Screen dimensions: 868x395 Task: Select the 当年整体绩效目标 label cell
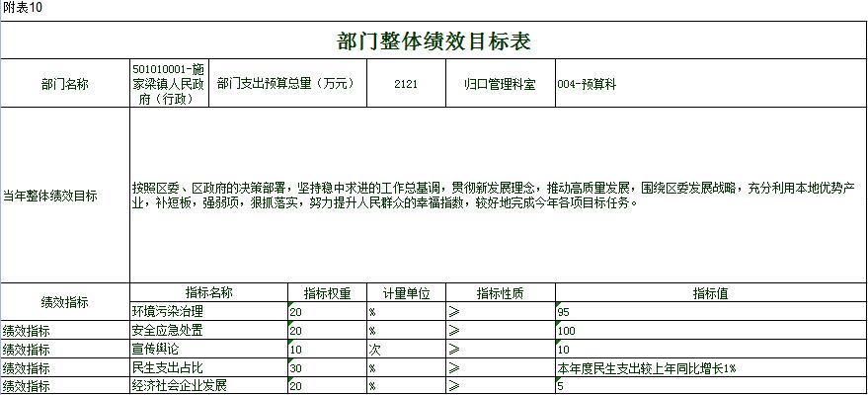[x=65, y=196]
